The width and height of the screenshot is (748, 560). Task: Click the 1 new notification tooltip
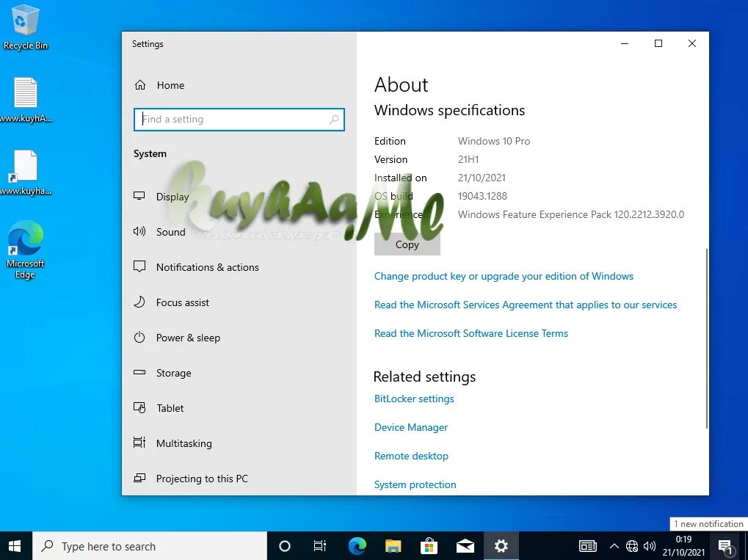(x=708, y=524)
